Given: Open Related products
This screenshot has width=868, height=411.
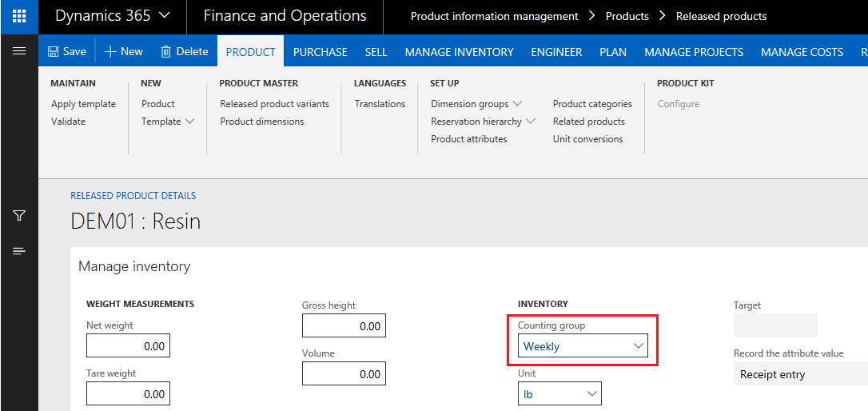Looking at the screenshot, I should coord(589,122).
